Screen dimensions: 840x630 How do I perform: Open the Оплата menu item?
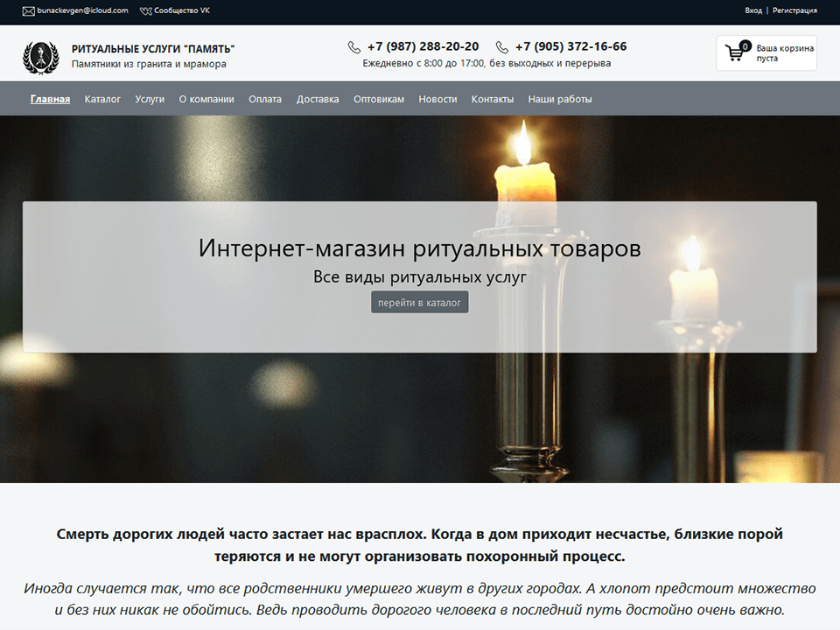(x=265, y=99)
